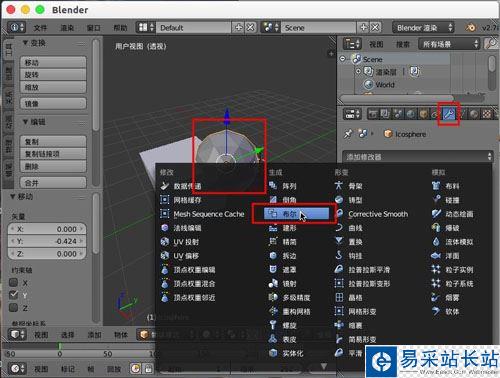The height and width of the screenshot is (378, 500).
Task: Collapse the 变换 Transform panel
Action: point(25,43)
